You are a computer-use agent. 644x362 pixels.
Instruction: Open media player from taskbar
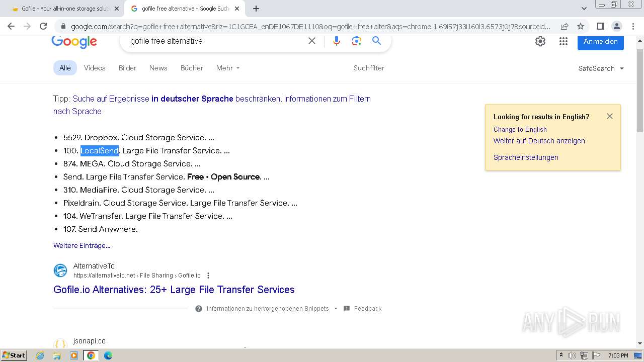(74, 355)
